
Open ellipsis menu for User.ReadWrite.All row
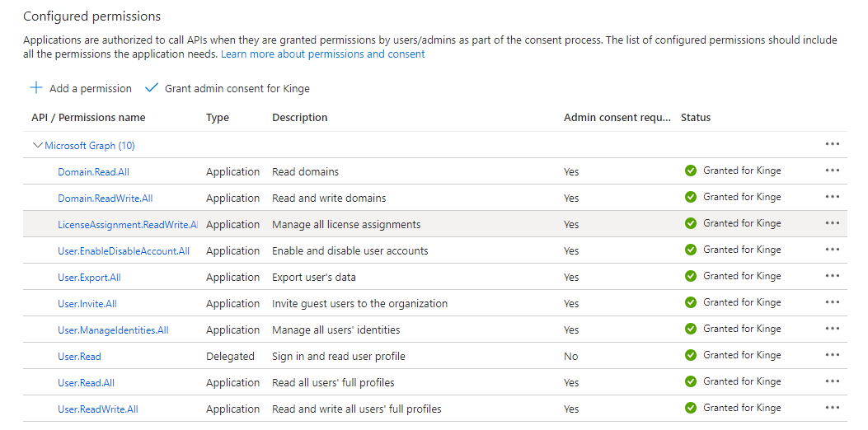832,408
